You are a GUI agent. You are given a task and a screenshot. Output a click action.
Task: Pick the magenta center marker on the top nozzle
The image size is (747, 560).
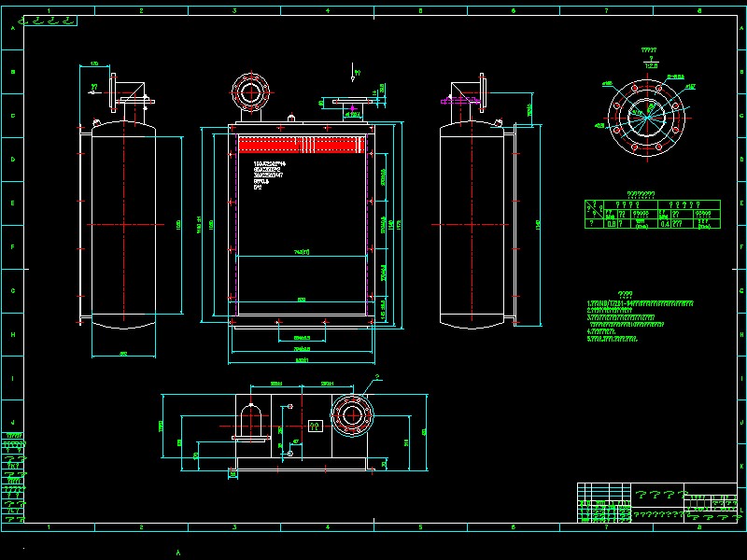[x=353, y=108]
